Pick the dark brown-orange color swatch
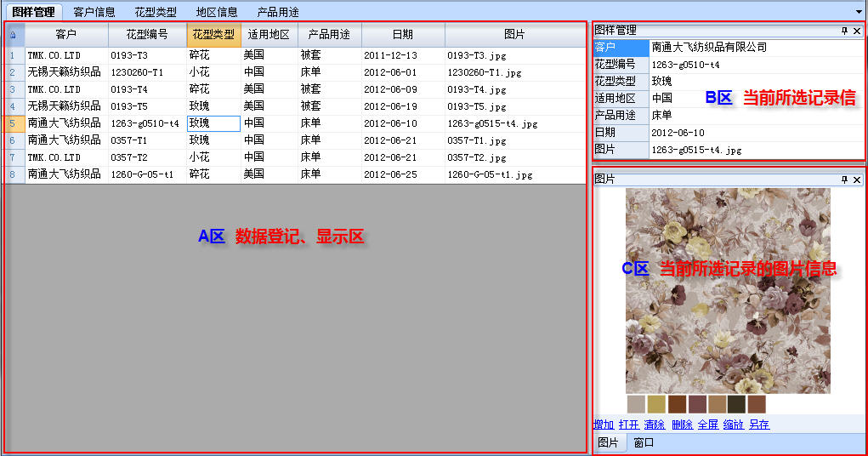868x456 pixels. click(677, 404)
